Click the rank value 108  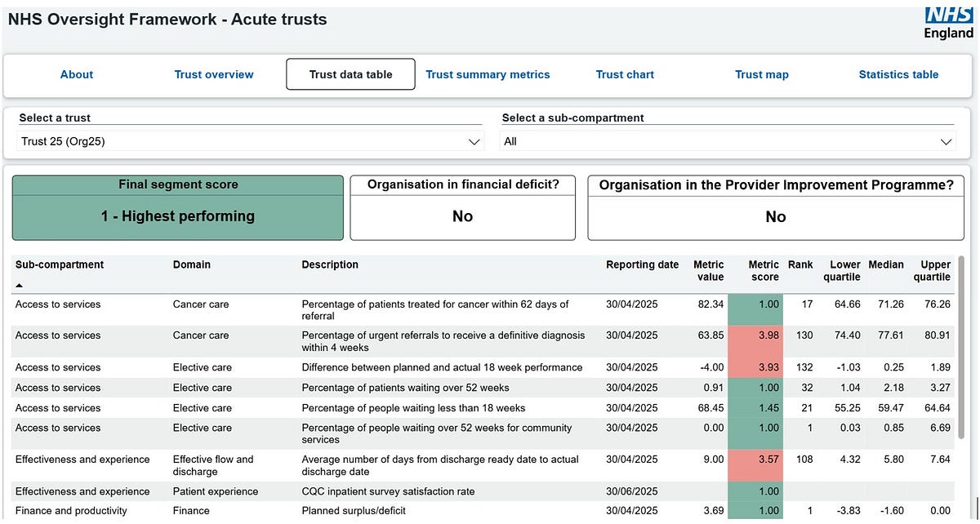point(804,460)
